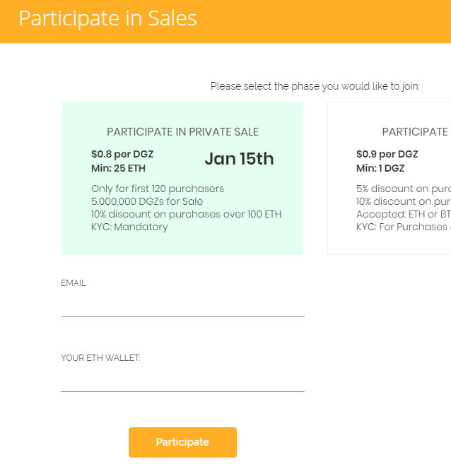The width and height of the screenshot is (451, 476).
Task: Click the "$0.8 per DGZ" price
Action: tap(122, 154)
